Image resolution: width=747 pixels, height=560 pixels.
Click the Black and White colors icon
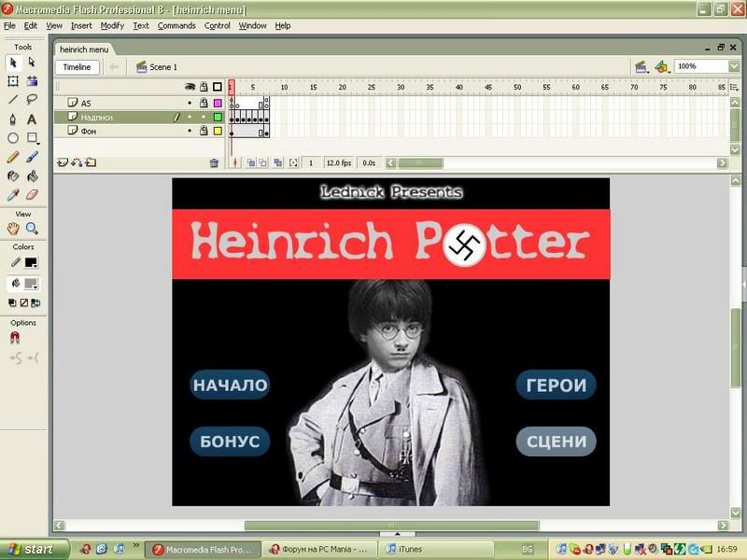12,302
